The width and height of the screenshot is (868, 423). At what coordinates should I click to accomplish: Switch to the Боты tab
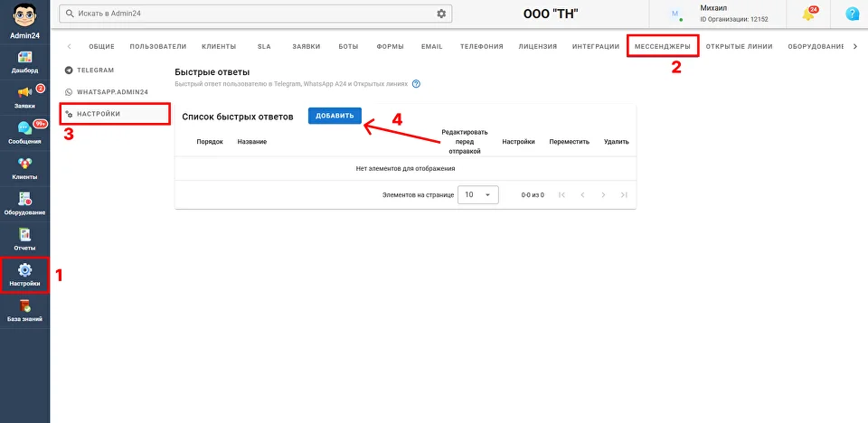348,46
